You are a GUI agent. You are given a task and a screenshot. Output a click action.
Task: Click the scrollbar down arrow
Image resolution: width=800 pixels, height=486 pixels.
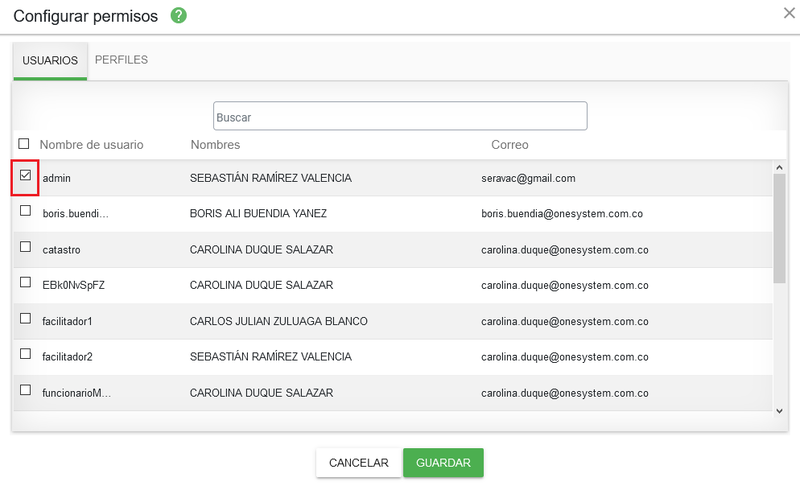point(779,411)
